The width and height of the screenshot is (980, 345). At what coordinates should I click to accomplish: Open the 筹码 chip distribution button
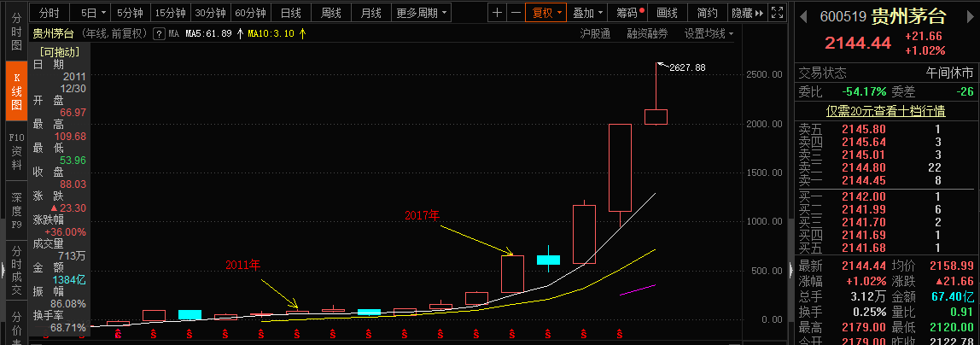coord(627,13)
